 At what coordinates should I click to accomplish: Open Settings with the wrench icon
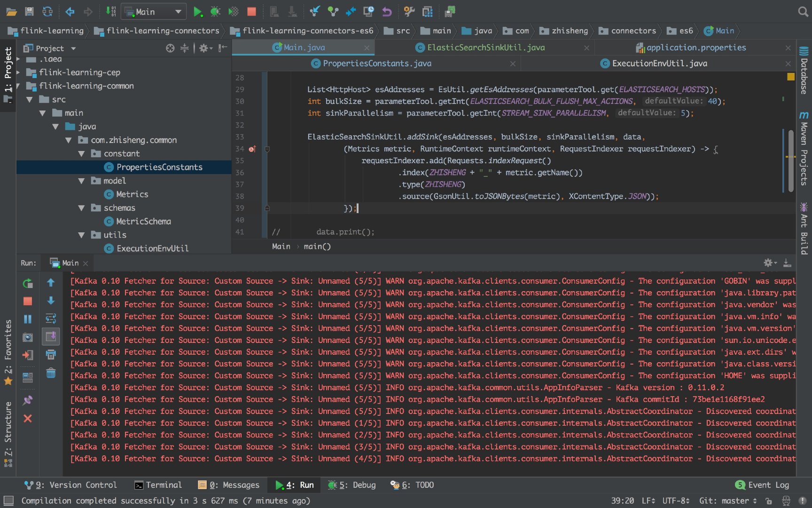click(409, 12)
